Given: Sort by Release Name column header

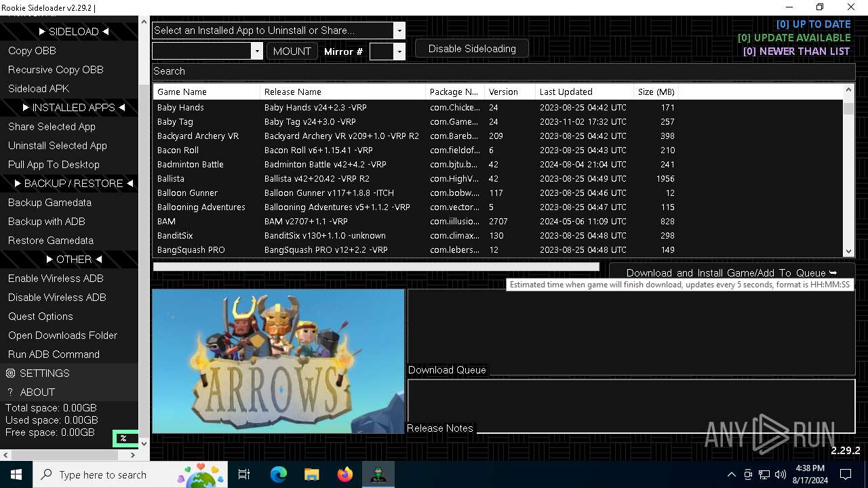Looking at the screenshot, I should tap(342, 91).
